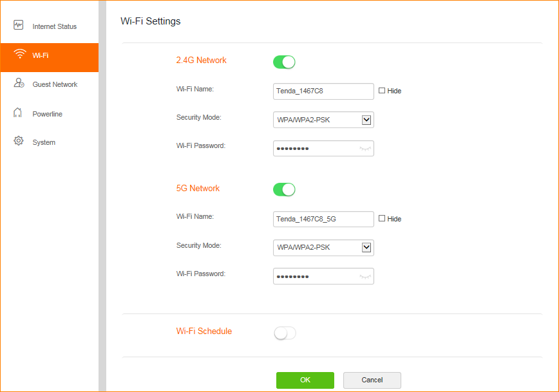Tick the Hide checkbox for 5G network

click(x=382, y=219)
